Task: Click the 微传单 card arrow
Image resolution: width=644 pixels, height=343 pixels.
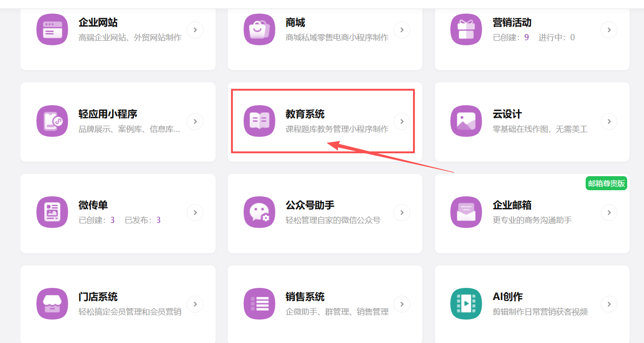Action: [195, 213]
